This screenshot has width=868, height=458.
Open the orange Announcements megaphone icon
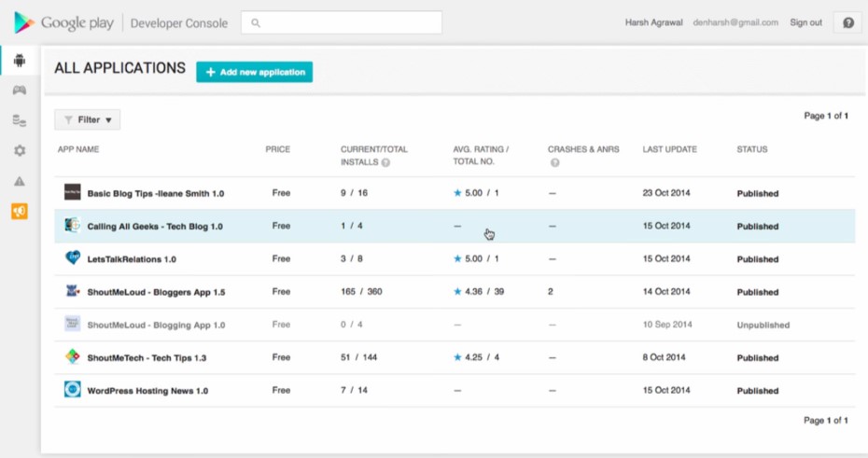(x=20, y=212)
